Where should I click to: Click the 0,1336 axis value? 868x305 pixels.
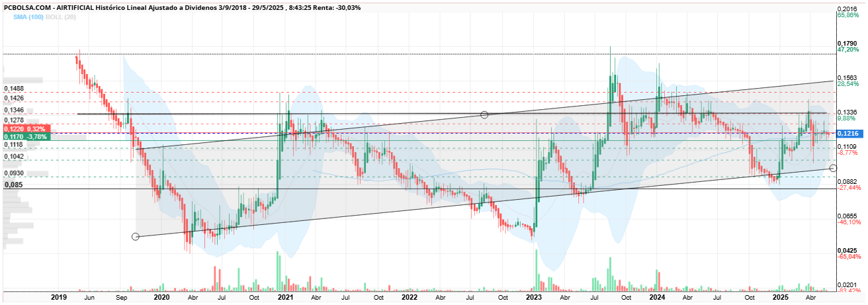(x=847, y=112)
